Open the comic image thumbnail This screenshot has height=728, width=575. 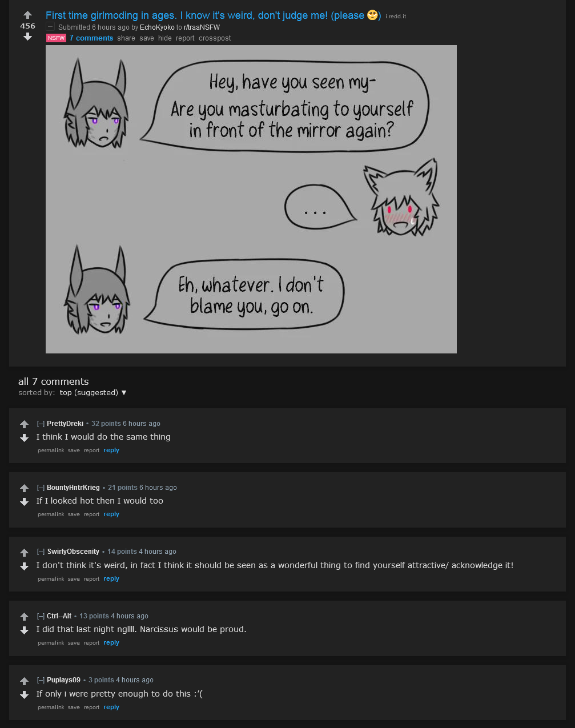(251, 199)
